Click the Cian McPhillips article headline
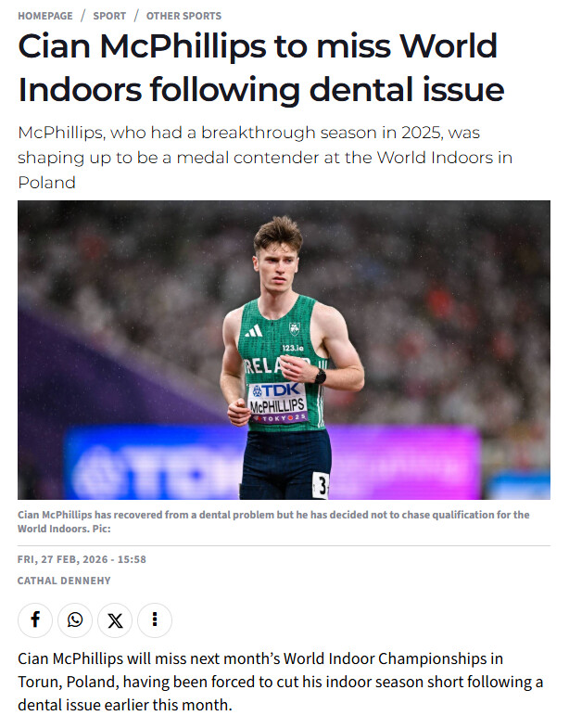Image resolution: width=569 pixels, height=728 pixels. coord(260,68)
